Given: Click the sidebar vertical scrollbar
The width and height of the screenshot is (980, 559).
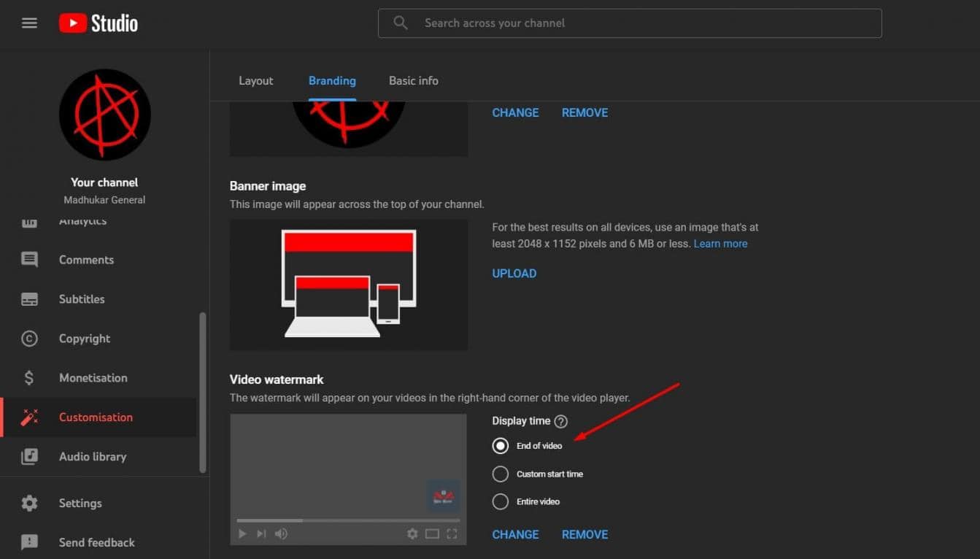Looking at the screenshot, I should (203, 393).
